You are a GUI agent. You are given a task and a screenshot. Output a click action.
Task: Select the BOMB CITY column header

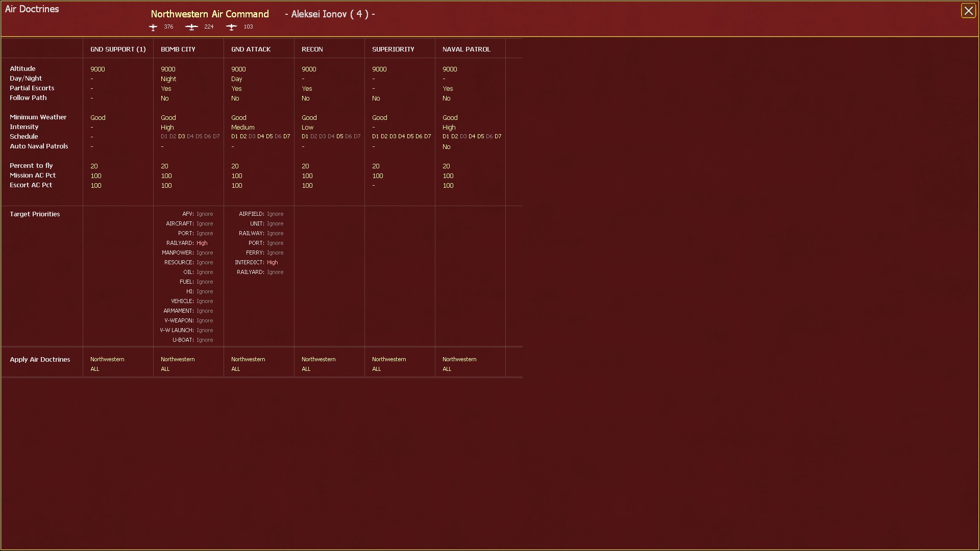tap(178, 49)
